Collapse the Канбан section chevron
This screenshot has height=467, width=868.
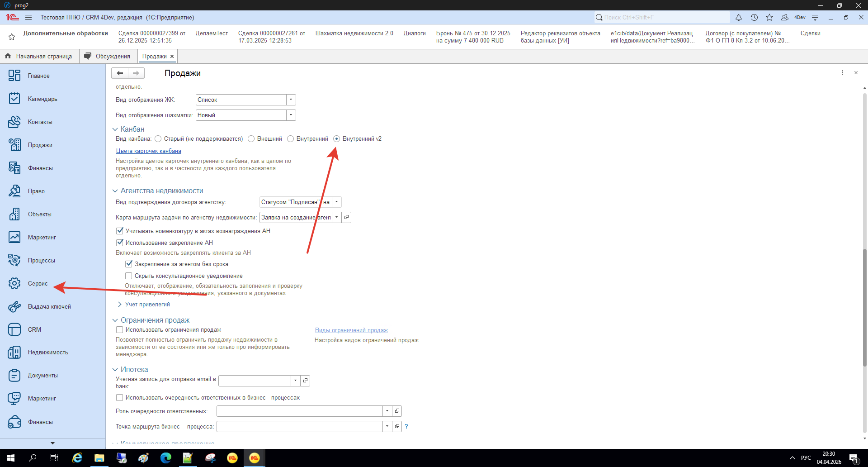tap(115, 129)
